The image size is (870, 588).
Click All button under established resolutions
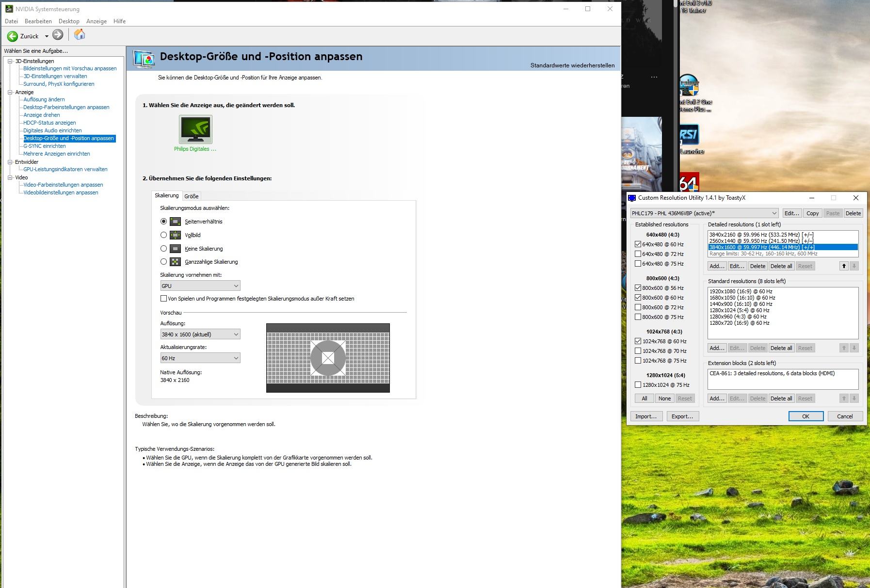pyautogui.click(x=644, y=398)
